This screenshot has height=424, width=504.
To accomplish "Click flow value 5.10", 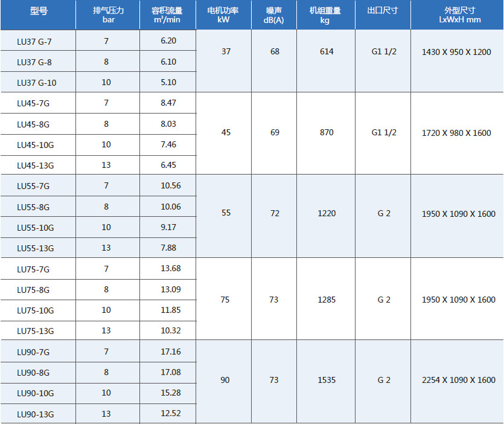I will [168, 82].
